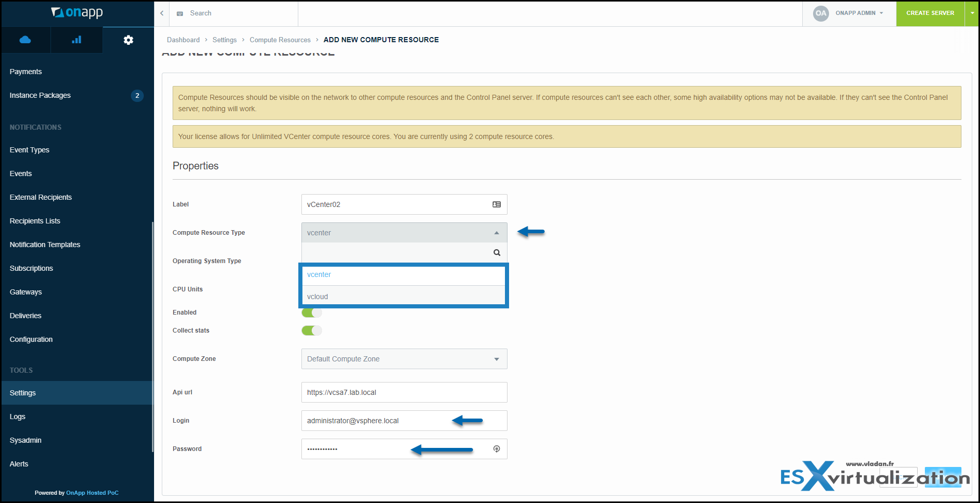This screenshot has width=980, height=503.
Task: Click the NOTIFICATIONS section header
Action: 36,127
